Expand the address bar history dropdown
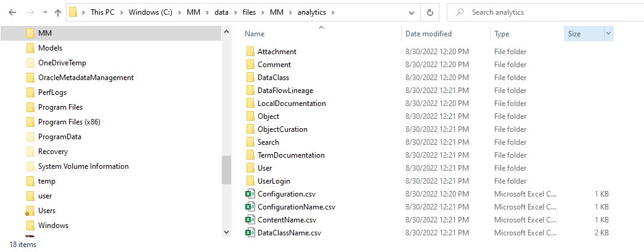 click(x=411, y=12)
